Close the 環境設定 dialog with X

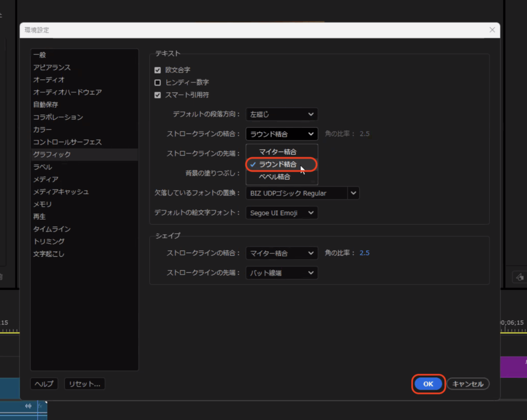coord(493,30)
